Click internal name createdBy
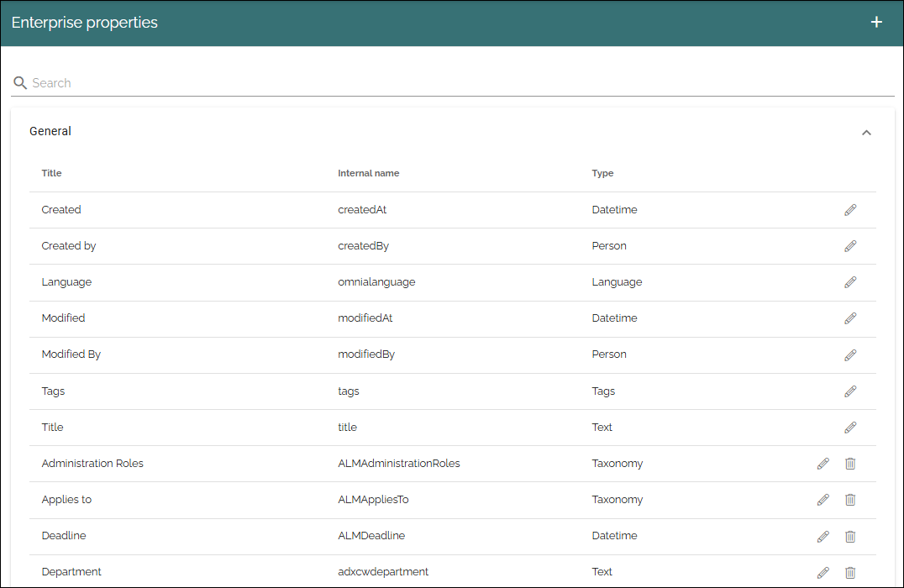 (x=363, y=246)
